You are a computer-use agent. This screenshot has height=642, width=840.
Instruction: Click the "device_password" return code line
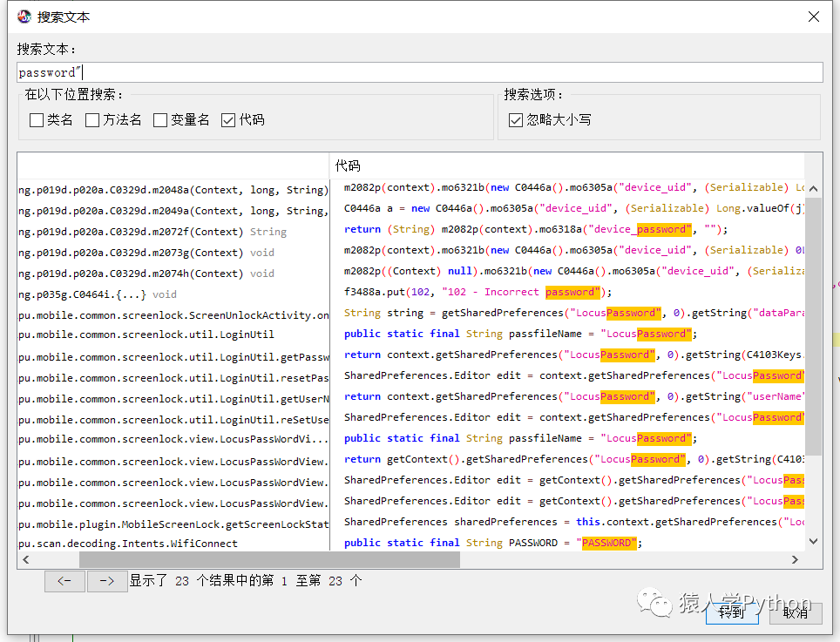click(x=536, y=229)
